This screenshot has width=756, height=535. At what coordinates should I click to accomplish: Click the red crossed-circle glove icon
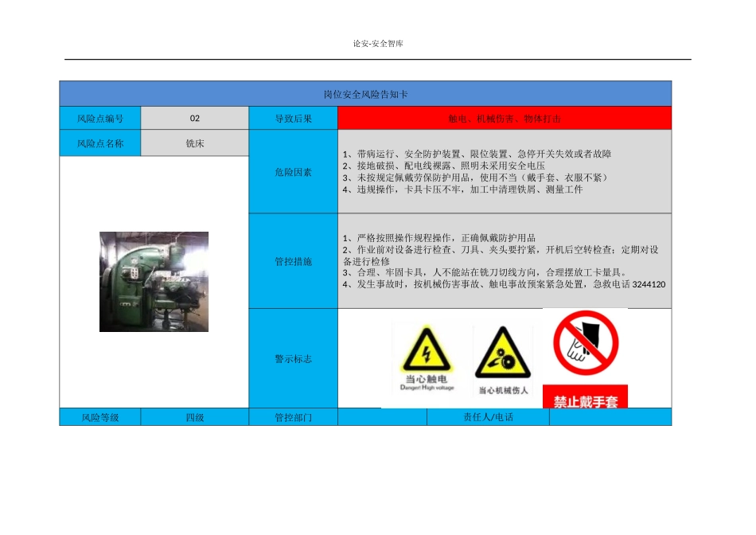pyautogui.click(x=584, y=342)
